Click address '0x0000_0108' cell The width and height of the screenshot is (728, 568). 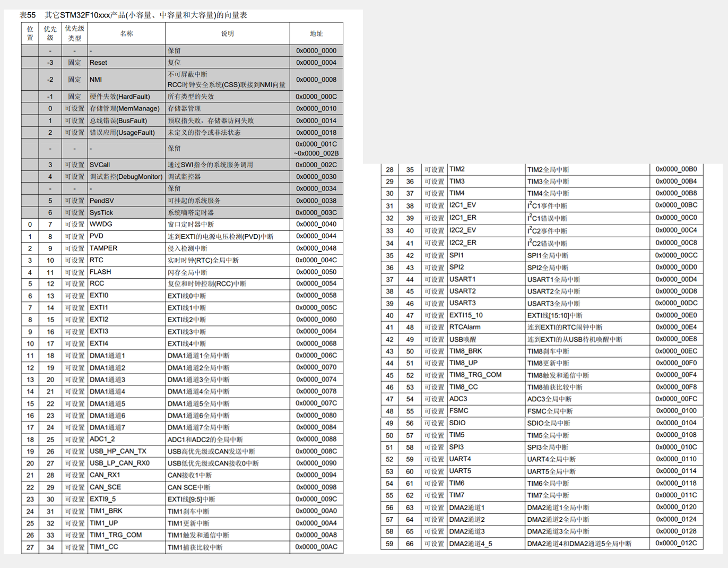point(676,435)
